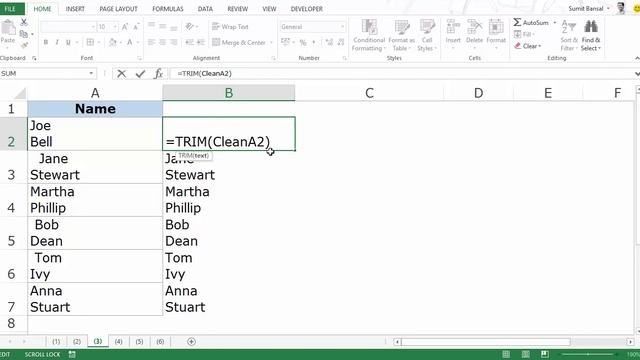Open the font name combo box
The image size is (640, 360).
pos(68,27)
